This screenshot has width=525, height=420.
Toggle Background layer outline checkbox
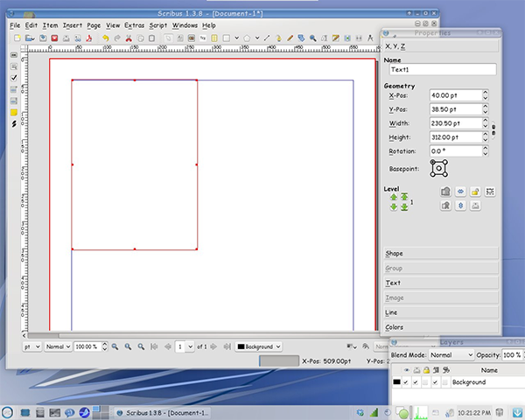(x=444, y=382)
